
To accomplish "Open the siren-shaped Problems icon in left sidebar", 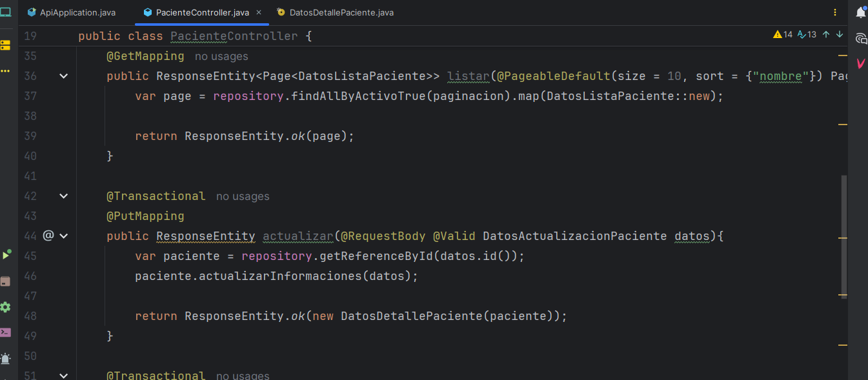I will click(5, 359).
